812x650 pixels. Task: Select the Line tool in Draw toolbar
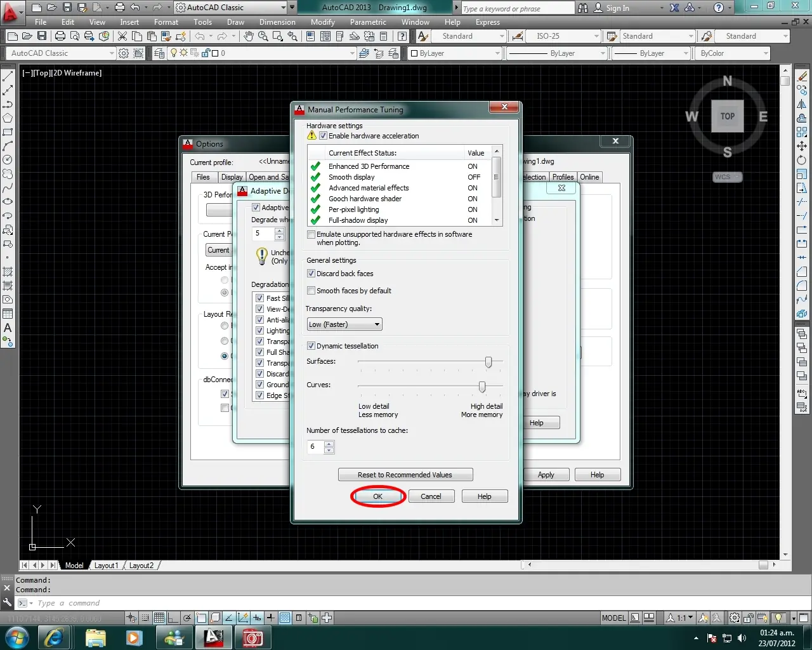pyautogui.click(x=8, y=77)
